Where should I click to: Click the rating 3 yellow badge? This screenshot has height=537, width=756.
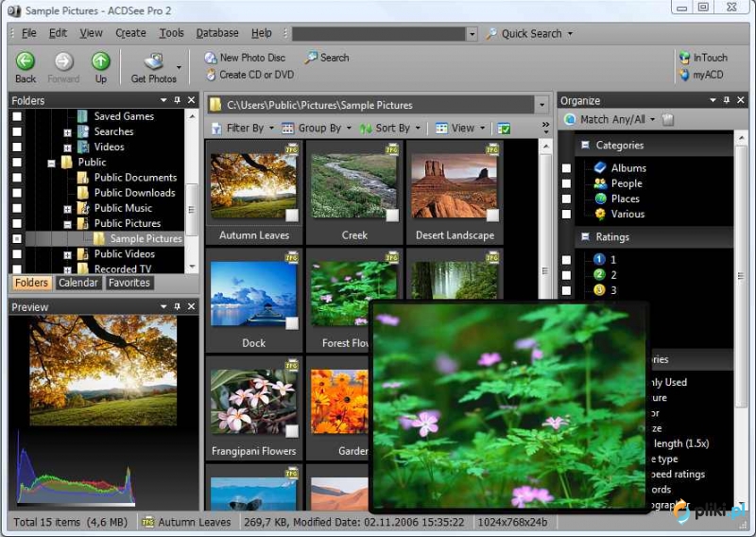point(599,290)
